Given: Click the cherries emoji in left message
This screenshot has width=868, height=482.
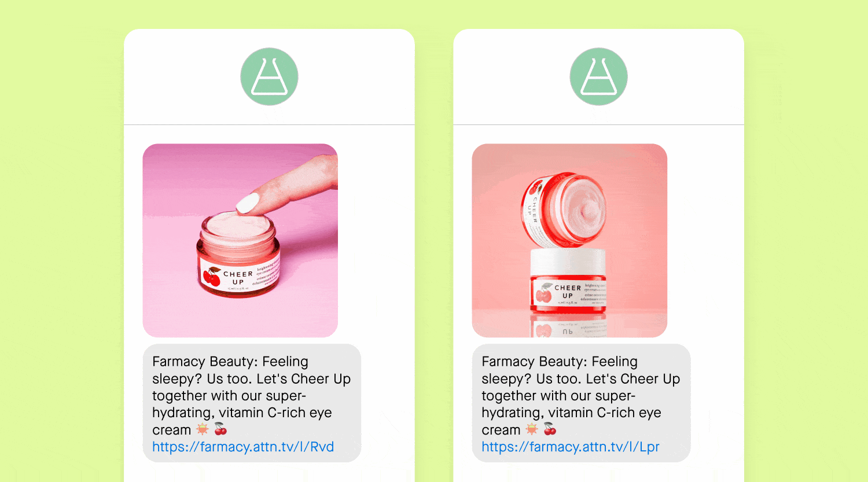Looking at the screenshot, I should click(x=220, y=429).
